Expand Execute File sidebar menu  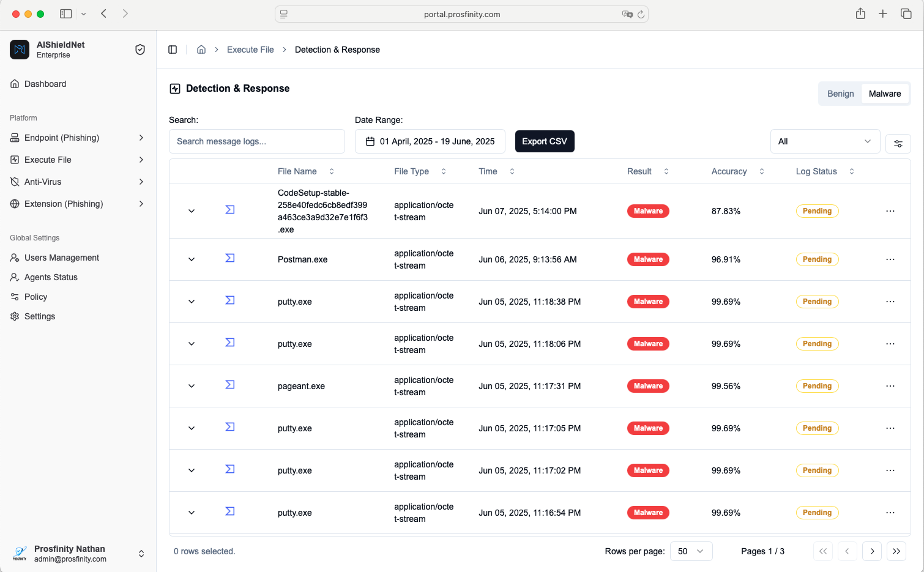coord(78,160)
